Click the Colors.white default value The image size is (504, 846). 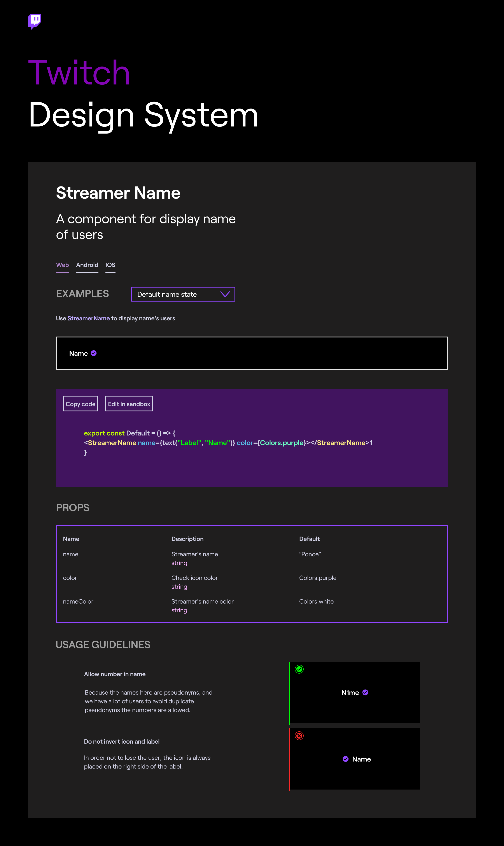pos(317,601)
